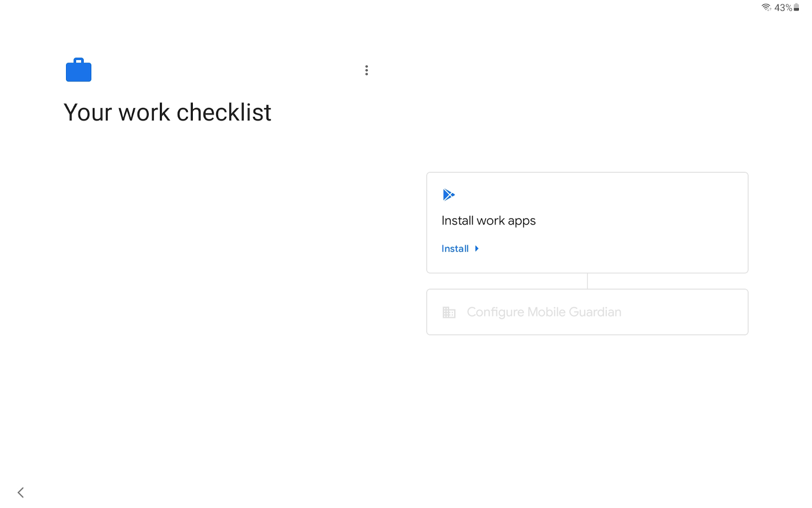Click the Google Play triangle icon
The image size is (812, 508).
tap(449, 195)
